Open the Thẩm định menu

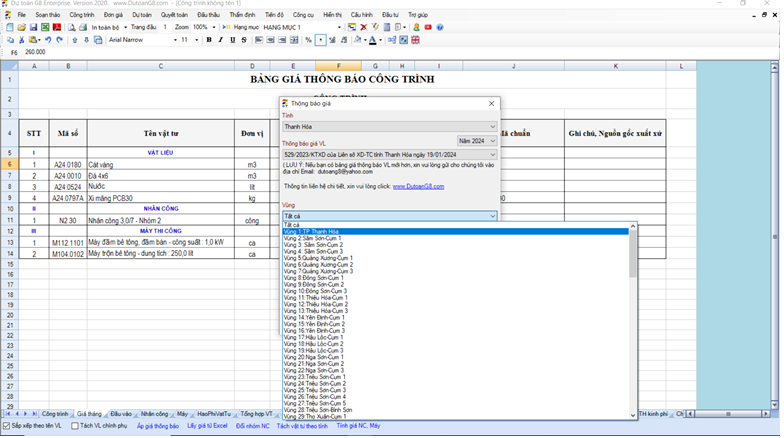[x=243, y=15]
